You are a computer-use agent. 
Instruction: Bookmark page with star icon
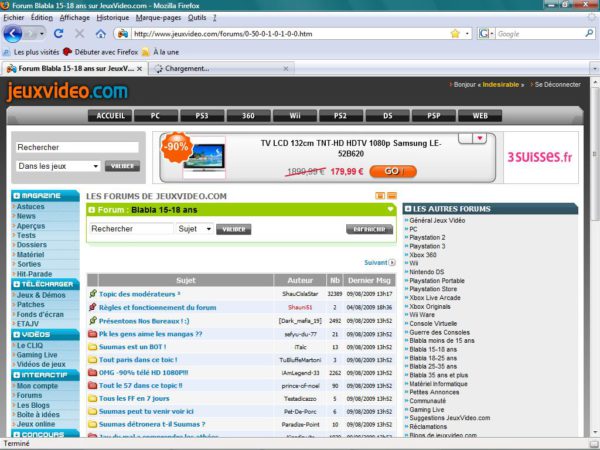pos(455,34)
